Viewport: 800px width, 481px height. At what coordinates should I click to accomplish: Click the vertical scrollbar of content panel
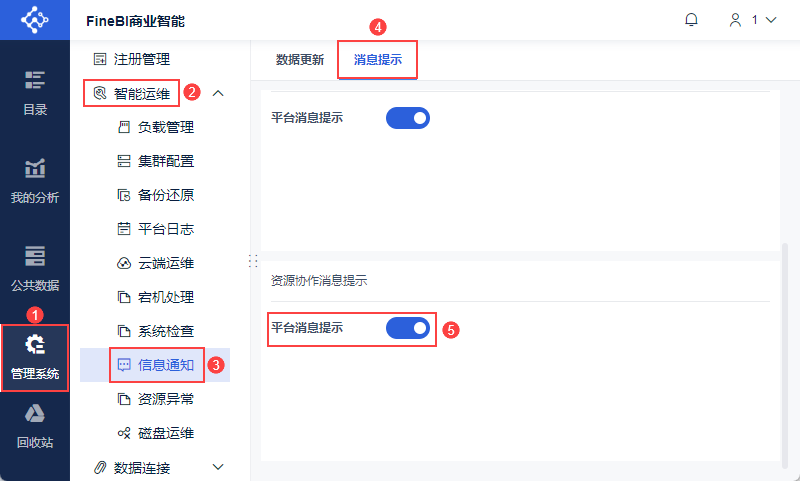[784, 350]
